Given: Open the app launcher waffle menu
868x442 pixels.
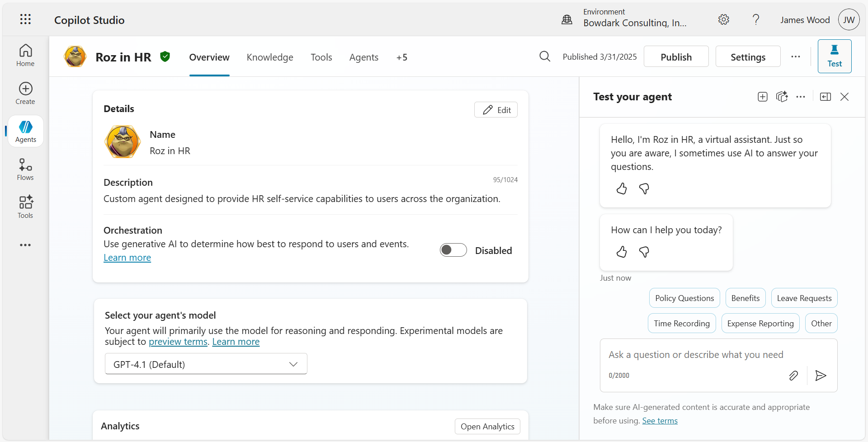Looking at the screenshot, I should 25,19.
